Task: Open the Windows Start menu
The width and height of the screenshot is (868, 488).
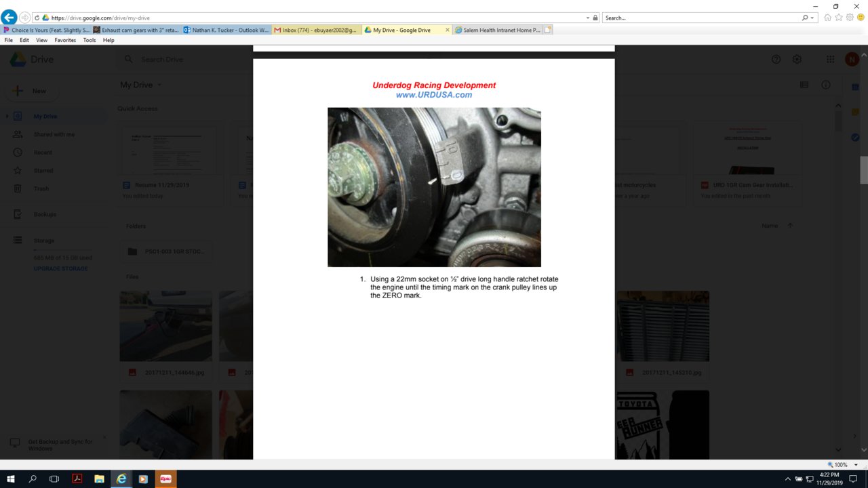Action: point(11,479)
